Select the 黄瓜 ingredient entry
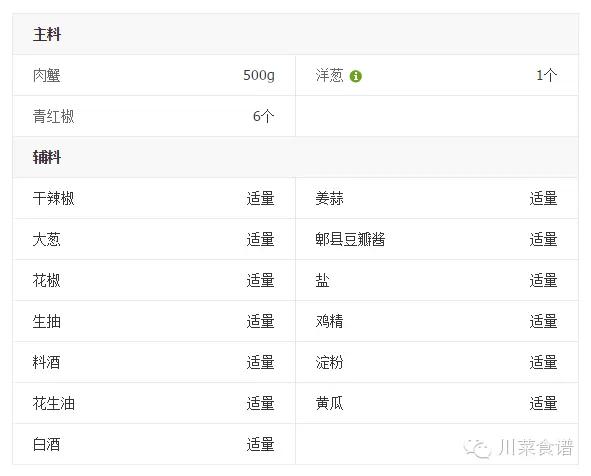591x476 pixels. click(329, 404)
